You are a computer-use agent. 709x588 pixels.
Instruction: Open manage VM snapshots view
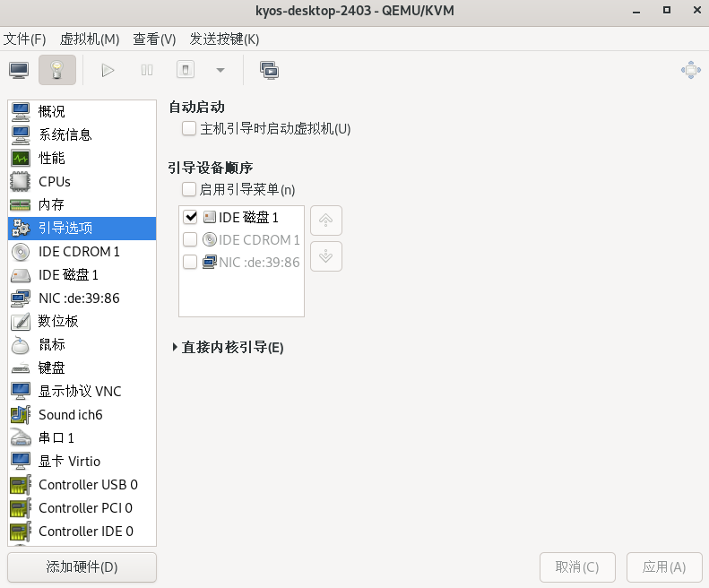(x=270, y=70)
